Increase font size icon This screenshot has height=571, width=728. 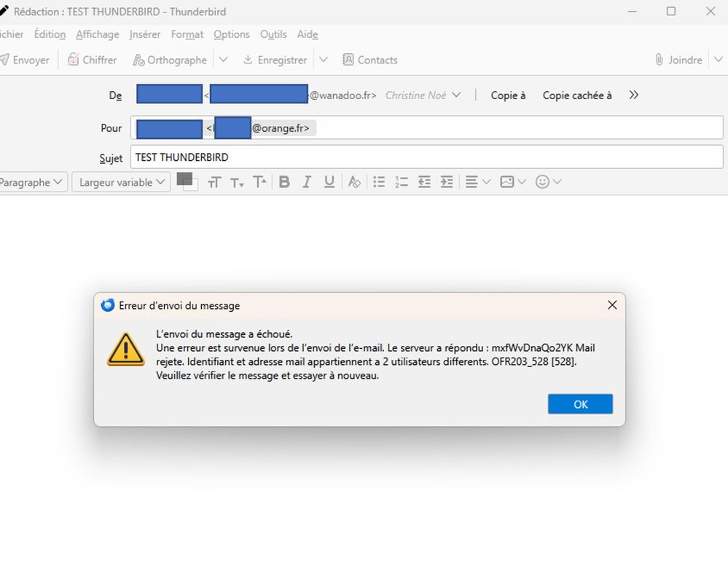coord(259,182)
